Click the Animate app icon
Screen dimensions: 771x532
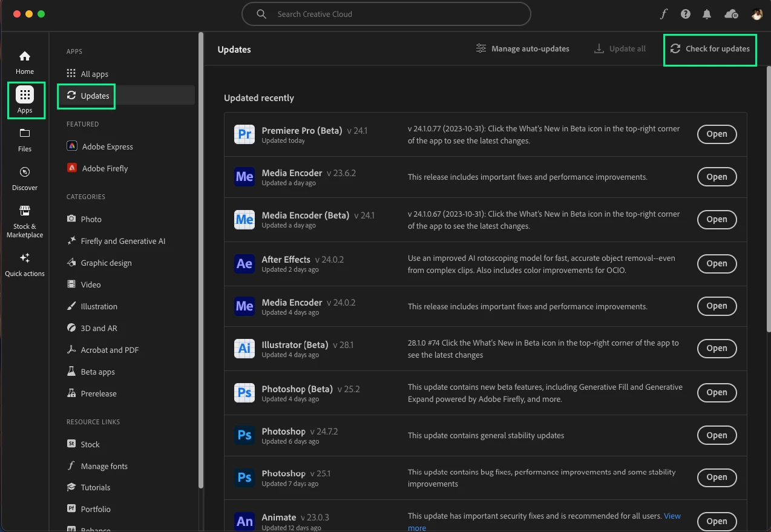point(244,521)
